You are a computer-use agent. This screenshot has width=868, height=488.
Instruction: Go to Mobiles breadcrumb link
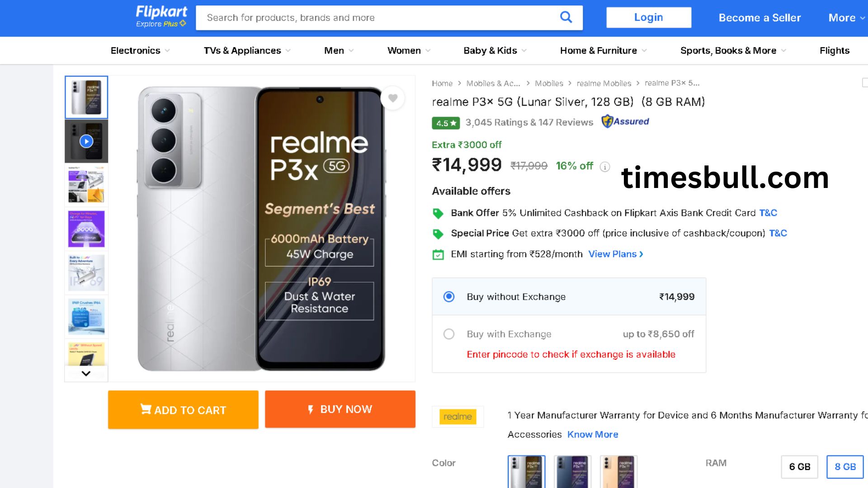[549, 83]
